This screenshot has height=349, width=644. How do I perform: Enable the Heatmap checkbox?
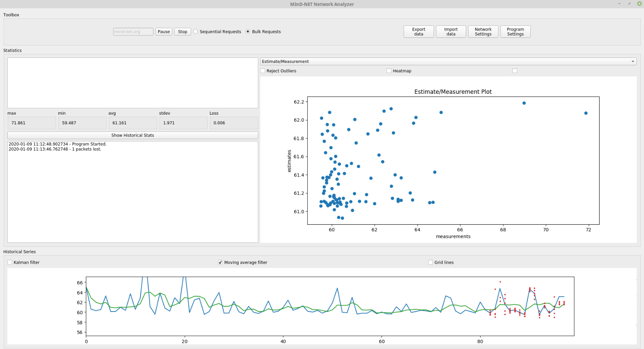tap(389, 71)
